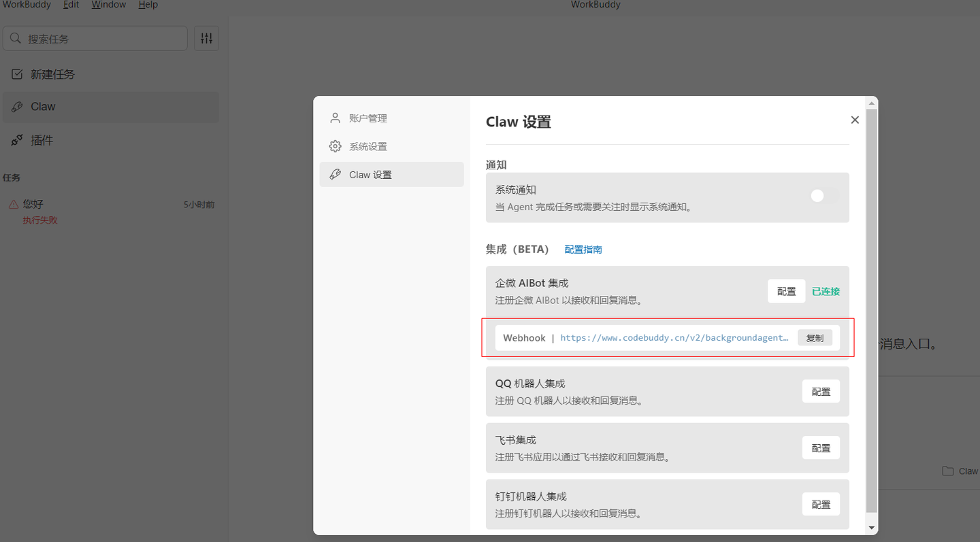Viewport: 980px width, 542px height.
Task: Open the Help menu
Action: tap(148, 5)
